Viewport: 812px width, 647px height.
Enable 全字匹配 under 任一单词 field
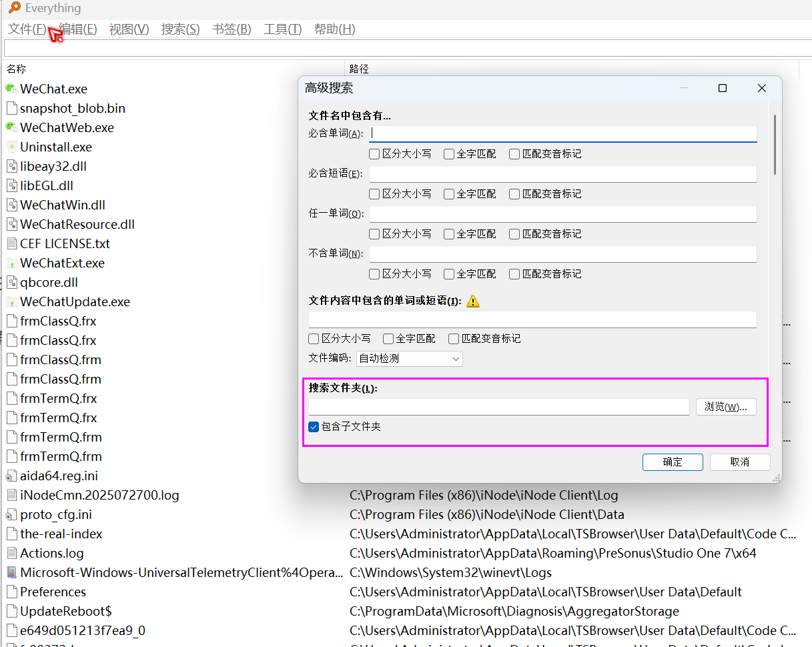[449, 234]
